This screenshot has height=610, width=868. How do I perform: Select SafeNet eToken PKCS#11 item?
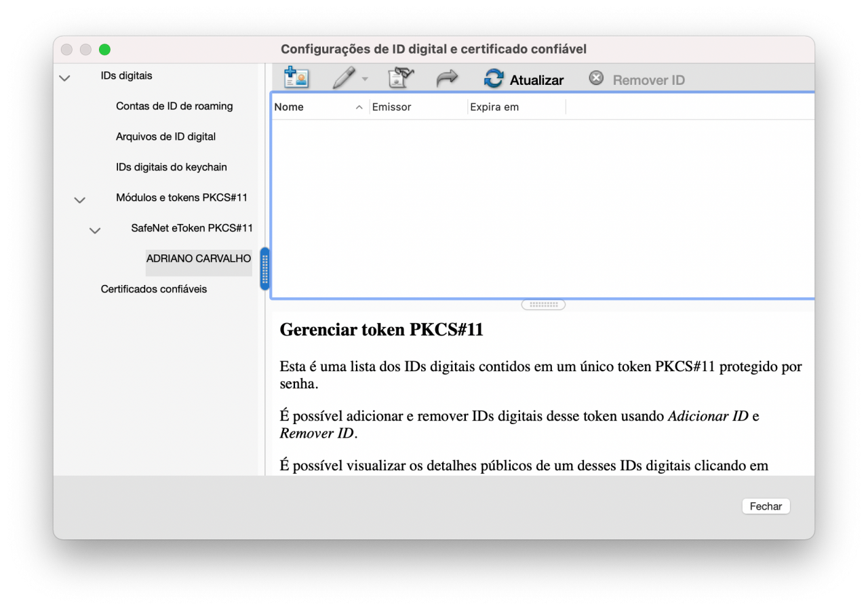tap(192, 228)
